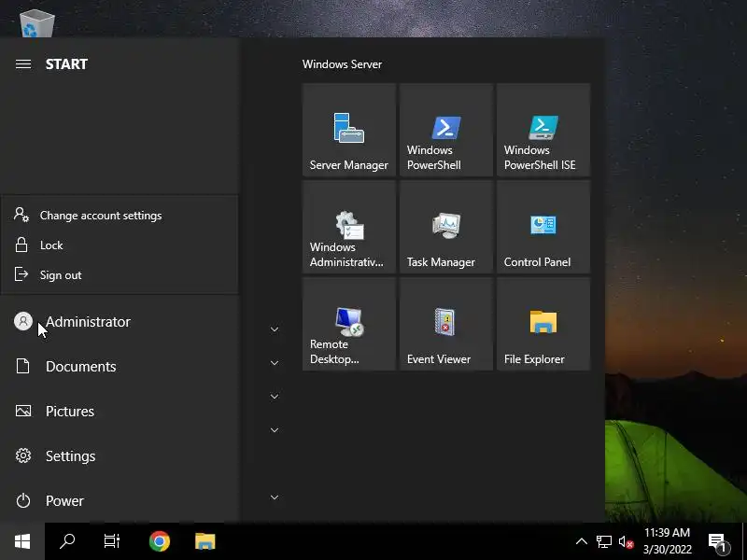747x560 pixels.
Task: Open the Power options
Action: 120,500
